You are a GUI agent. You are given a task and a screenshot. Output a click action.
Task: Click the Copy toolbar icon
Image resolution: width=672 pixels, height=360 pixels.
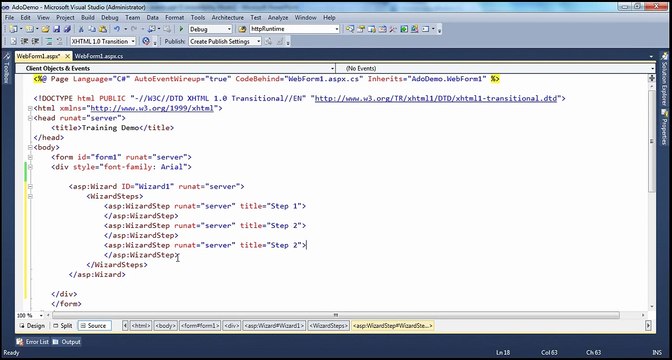pos(92,29)
